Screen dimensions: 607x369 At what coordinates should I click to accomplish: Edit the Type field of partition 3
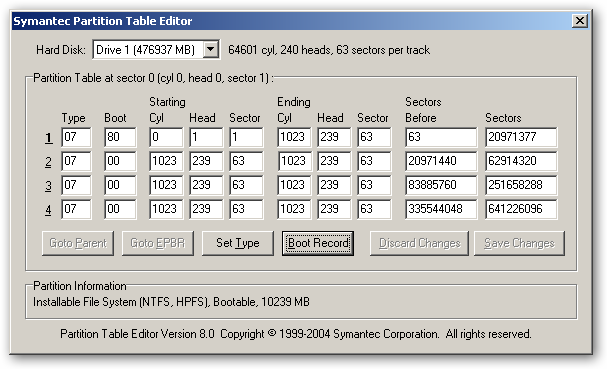[x=76, y=185]
